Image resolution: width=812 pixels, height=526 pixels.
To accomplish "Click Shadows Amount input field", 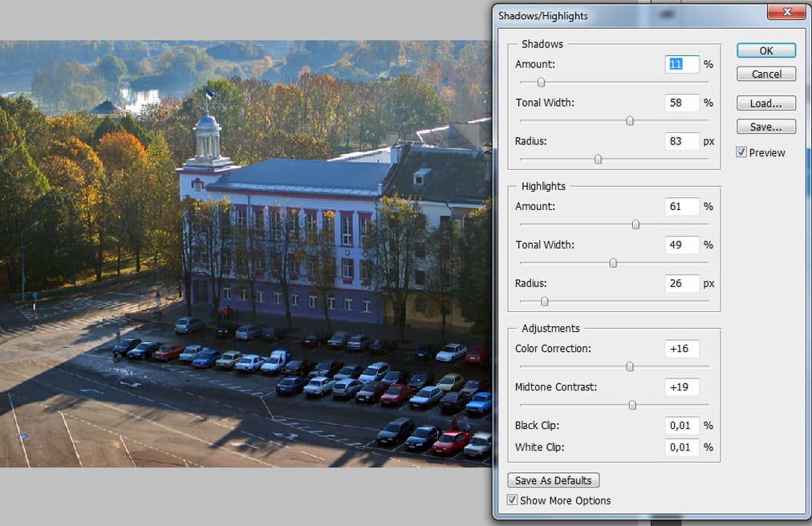I will (681, 64).
